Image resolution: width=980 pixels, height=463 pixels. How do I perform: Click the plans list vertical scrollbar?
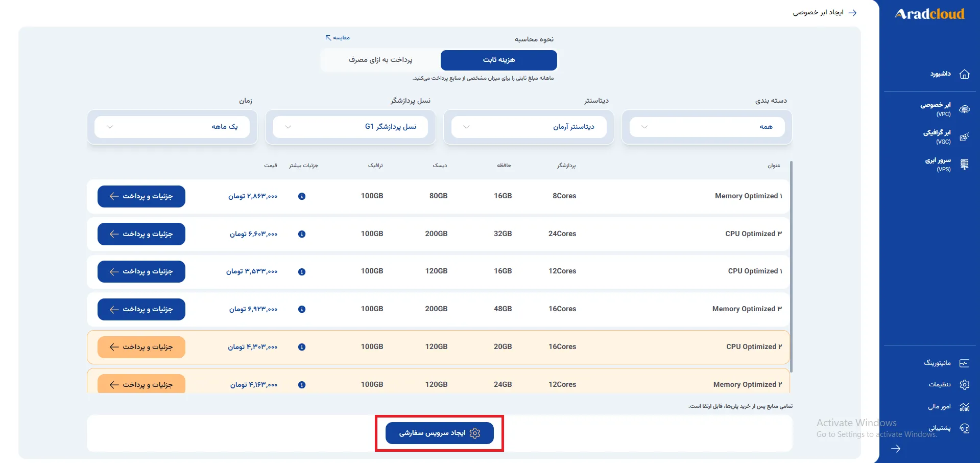791,267
